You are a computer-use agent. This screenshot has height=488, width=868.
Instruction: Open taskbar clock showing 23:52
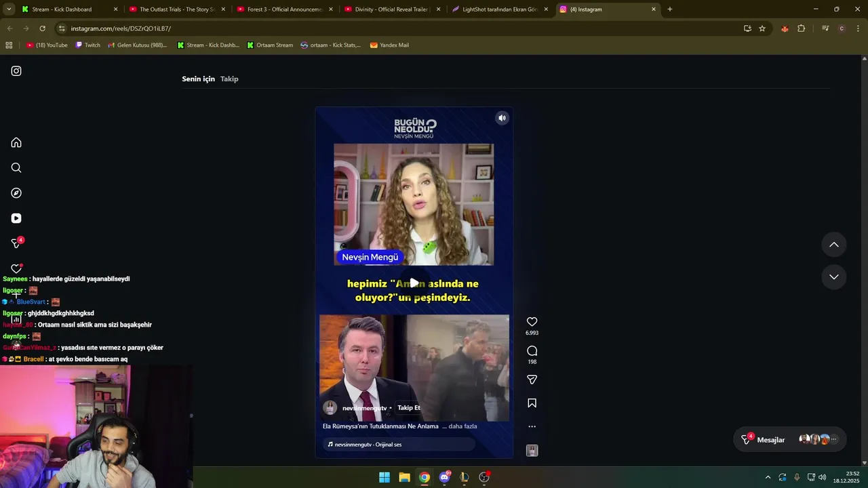tap(847, 477)
